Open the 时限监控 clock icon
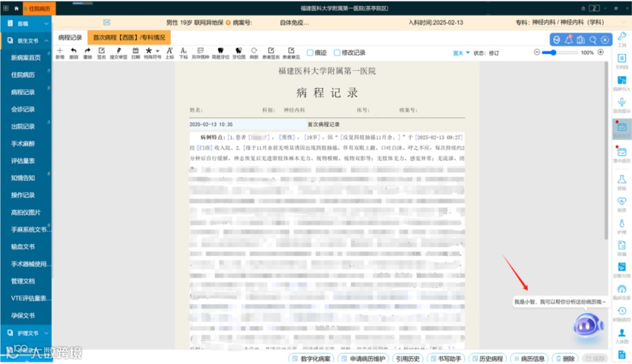This screenshot has width=632, height=364. 622,311
